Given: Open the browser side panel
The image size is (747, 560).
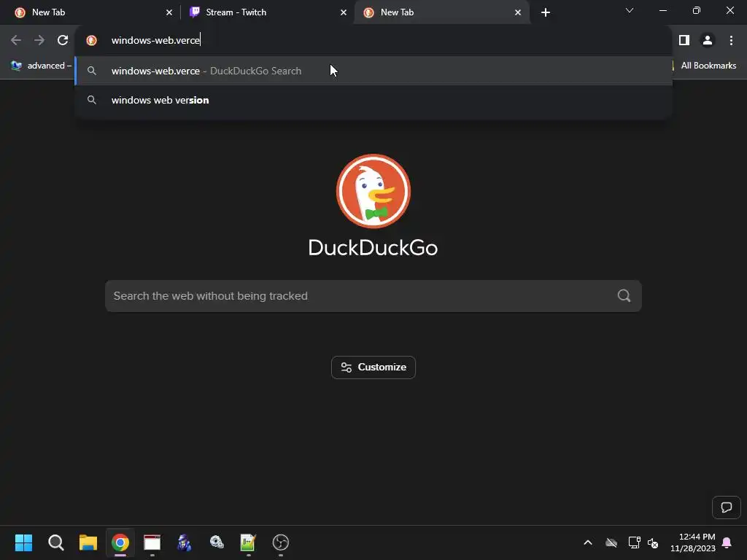Looking at the screenshot, I should coord(684,41).
